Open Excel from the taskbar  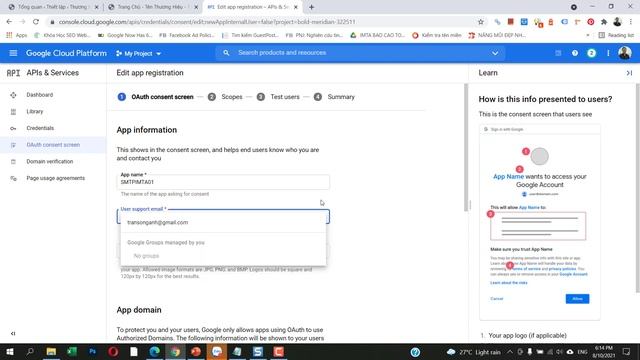coord(72,351)
